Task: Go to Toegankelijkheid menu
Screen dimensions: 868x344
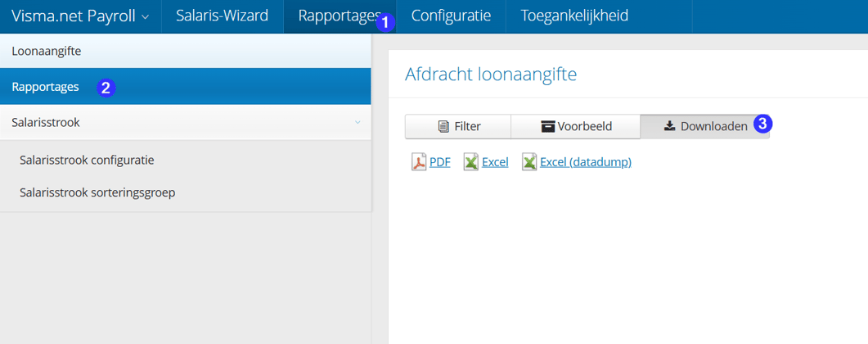Action: (x=574, y=16)
